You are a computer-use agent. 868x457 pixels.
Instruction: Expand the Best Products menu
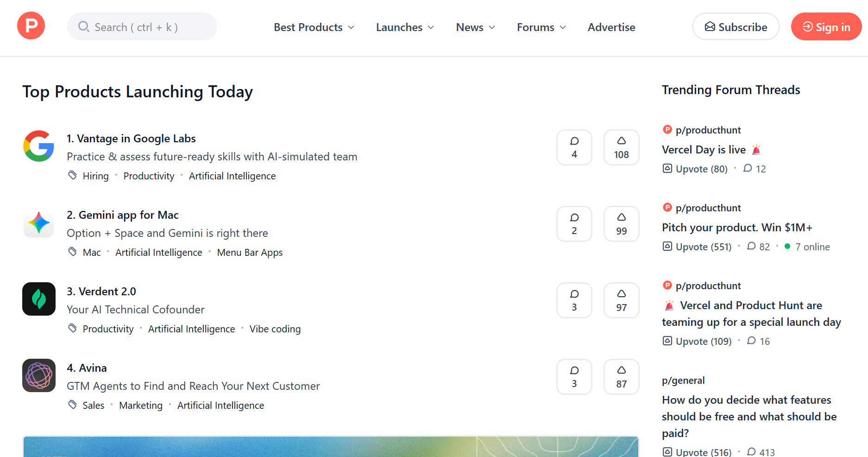point(314,27)
